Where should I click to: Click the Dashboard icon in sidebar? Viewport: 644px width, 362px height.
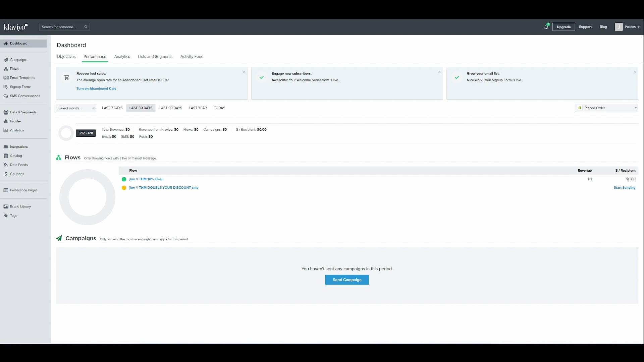6,43
